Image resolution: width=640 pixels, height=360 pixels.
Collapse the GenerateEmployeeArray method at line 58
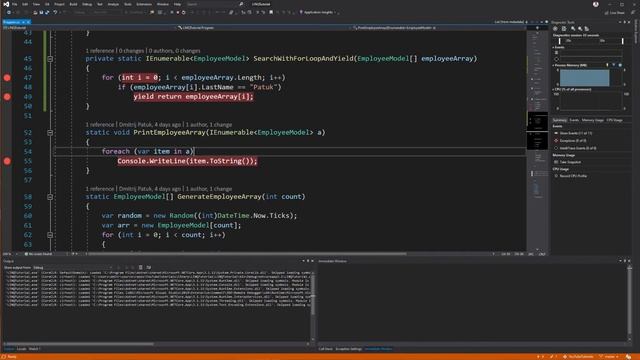click(50, 197)
